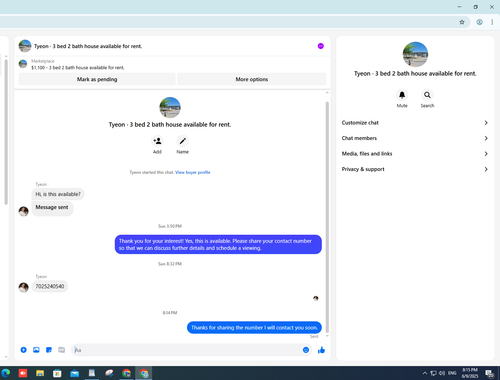Image resolution: width=500 pixels, height=380 pixels.
Task: Bookmark this page with star icon
Action: pyautogui.click(x=462, y=22)
